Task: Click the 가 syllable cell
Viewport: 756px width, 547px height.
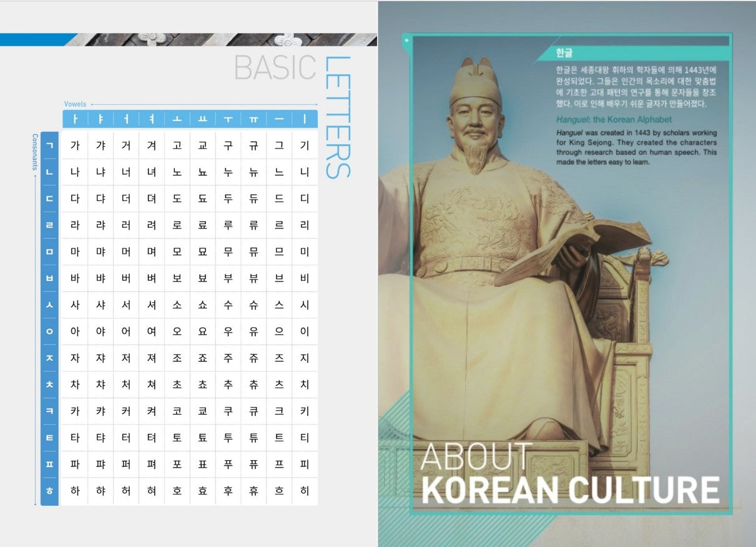Action: coord(75,145)
